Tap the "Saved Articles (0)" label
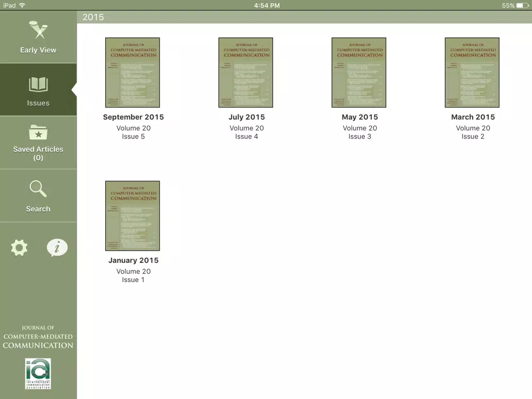532x399 pixels. (x=38, y=153)
